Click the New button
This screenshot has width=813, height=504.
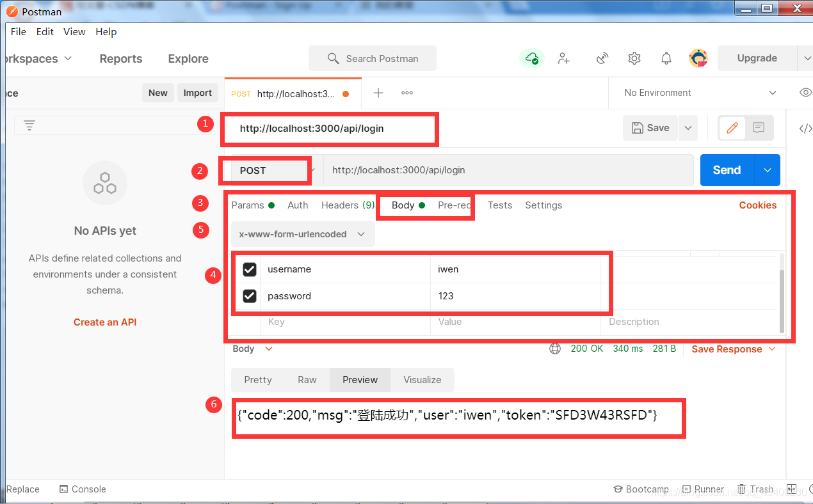tap(158, 93)
